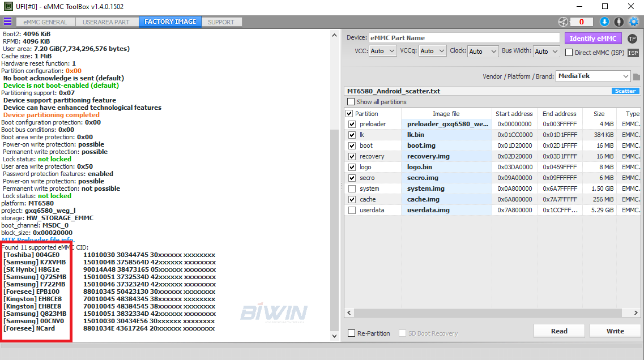
Task: Open the Bus Width dropdown
Action: (x=546, y=52)
